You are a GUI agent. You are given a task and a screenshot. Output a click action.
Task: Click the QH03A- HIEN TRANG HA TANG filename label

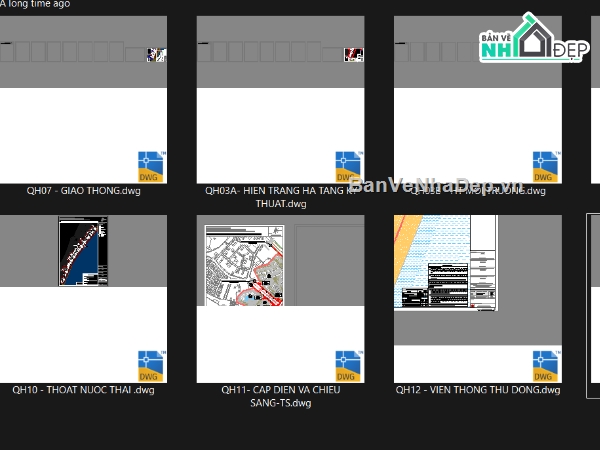point(280,197)
